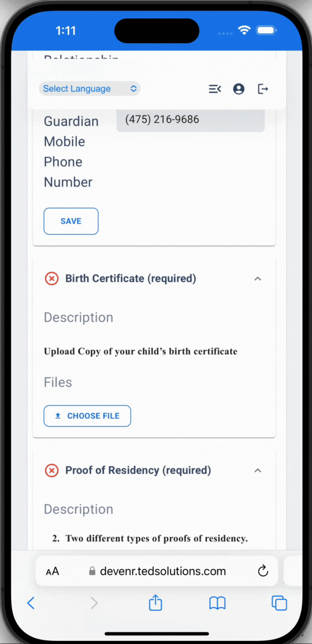The image size is (312, 644).
Task: Tap the Safari reload page icon
Action: pyautogui.click(x=263, y=571)
